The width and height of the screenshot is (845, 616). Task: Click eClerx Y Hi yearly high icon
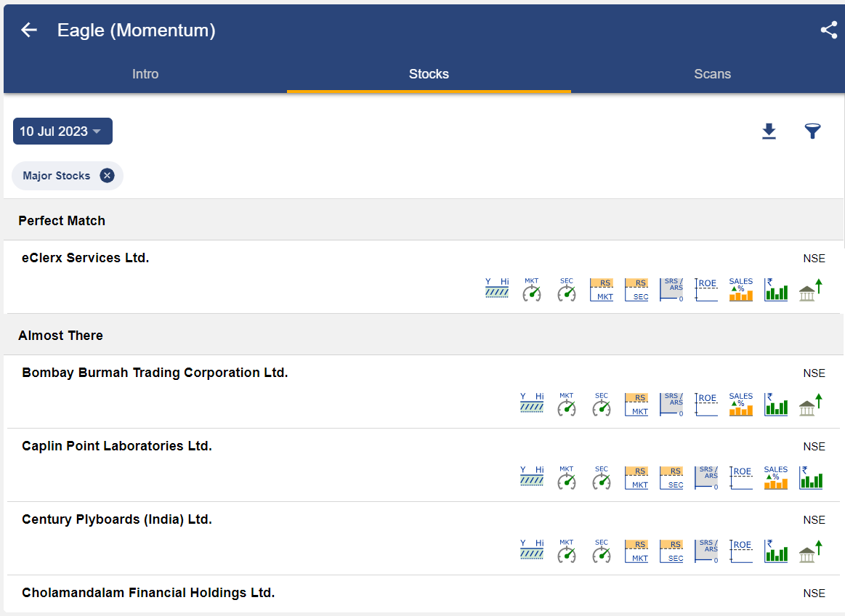497,289
